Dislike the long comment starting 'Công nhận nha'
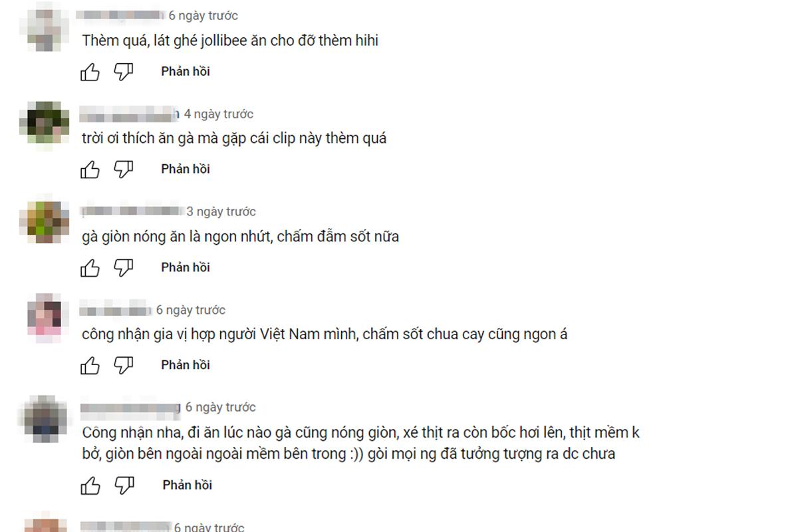Image resolution: width=798 pixels, height=532 pixels. 123,485
